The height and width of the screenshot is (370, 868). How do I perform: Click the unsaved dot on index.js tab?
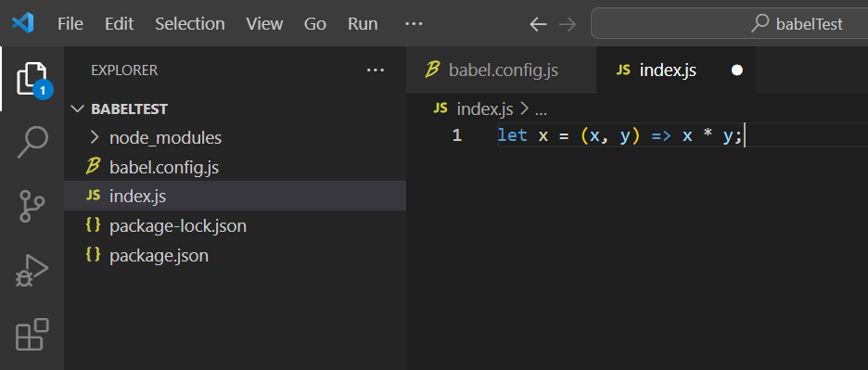click(737, 70)
